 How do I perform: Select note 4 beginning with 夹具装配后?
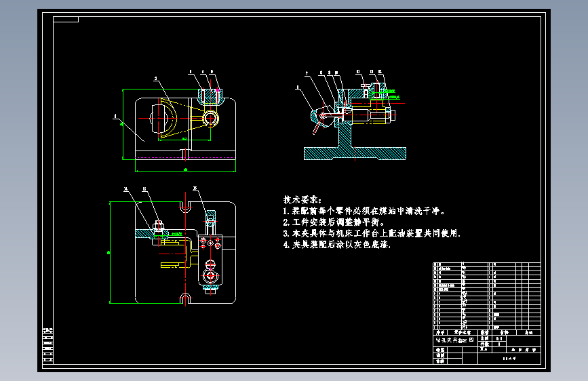337,245
